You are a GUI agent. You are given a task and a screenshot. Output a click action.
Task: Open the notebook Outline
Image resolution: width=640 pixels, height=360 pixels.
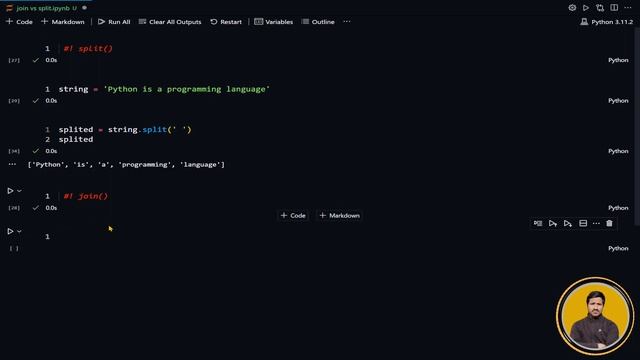(318, 22)
